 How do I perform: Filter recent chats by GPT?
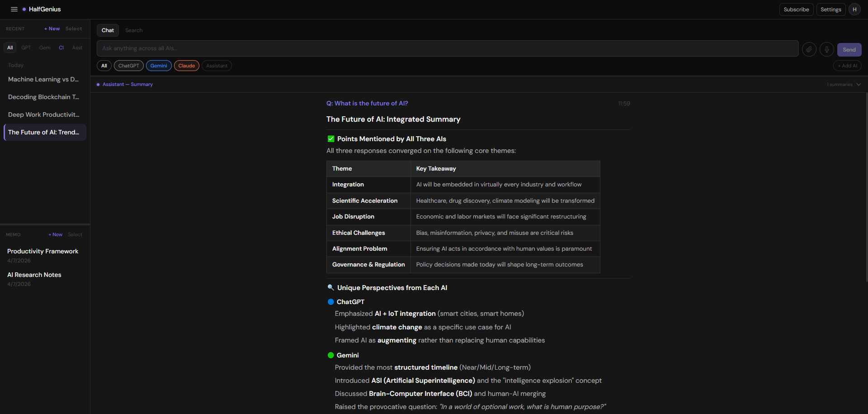pos(26,48)
